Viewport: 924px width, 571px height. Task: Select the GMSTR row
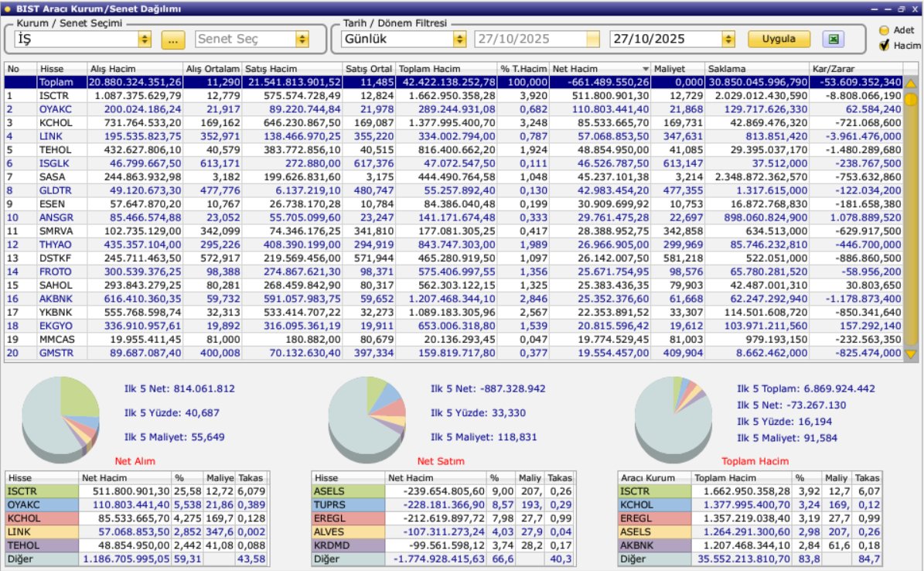pyautogui.click(x=454, y=354)
